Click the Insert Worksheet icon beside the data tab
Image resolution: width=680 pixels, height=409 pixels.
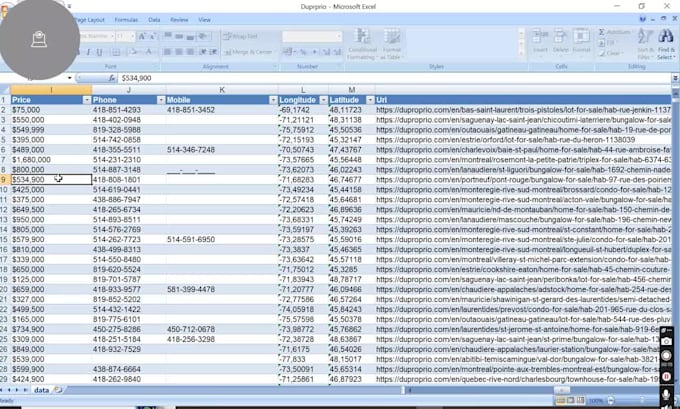[58, 390]
